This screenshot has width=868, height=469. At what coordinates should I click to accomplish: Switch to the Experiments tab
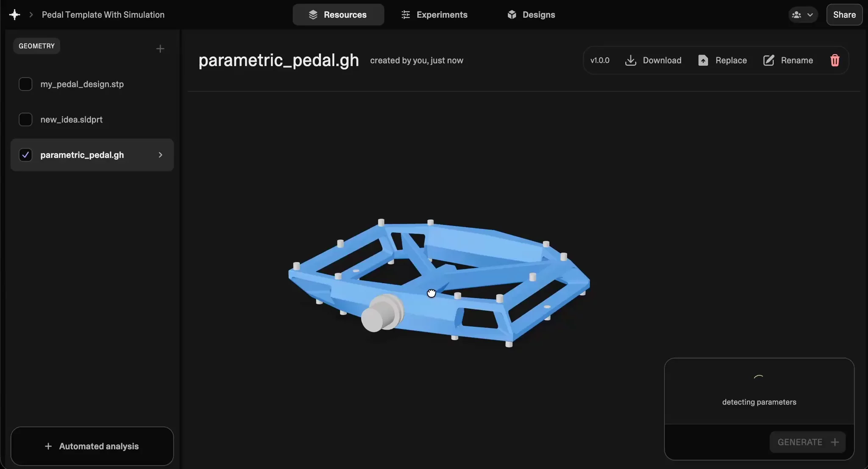click(434, 14)
